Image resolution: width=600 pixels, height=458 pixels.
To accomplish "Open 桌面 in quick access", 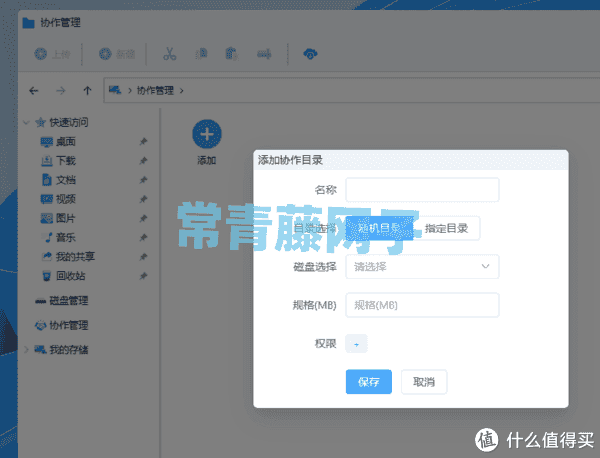I will pos(58,142).
